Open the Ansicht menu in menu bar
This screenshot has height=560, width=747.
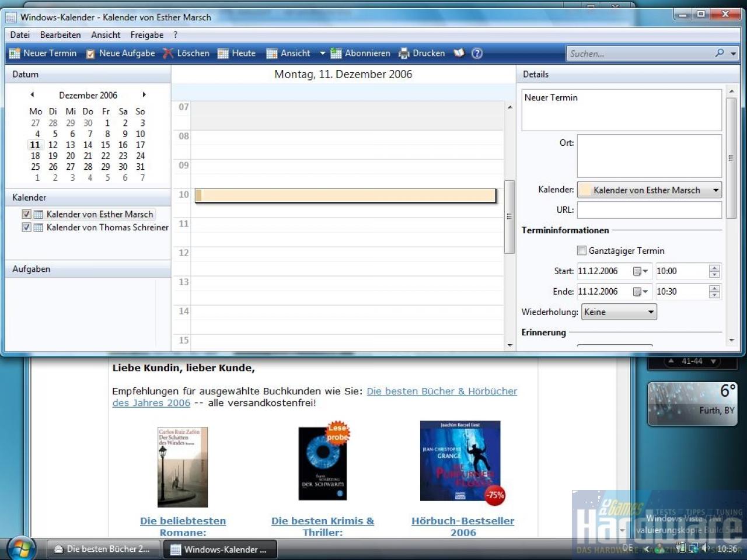tap(106, 34)
